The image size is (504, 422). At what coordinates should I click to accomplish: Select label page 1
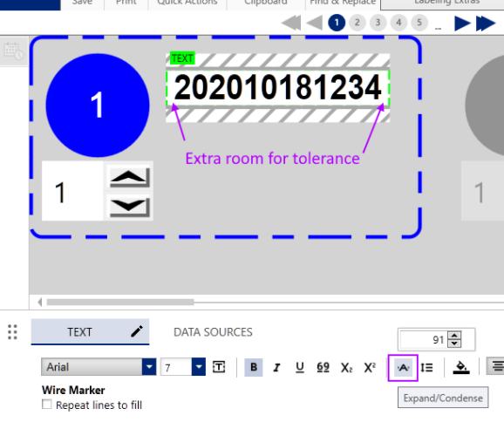coord(337,23)
